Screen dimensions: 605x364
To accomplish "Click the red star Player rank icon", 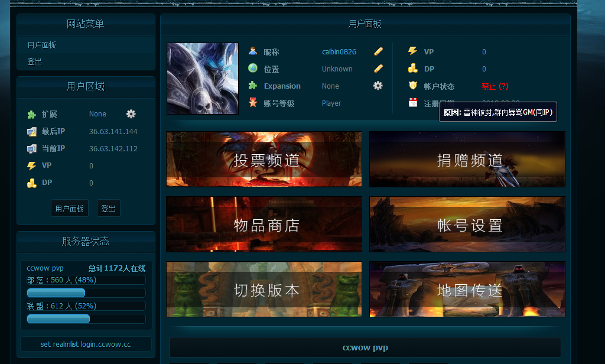I will pos(252,103).
